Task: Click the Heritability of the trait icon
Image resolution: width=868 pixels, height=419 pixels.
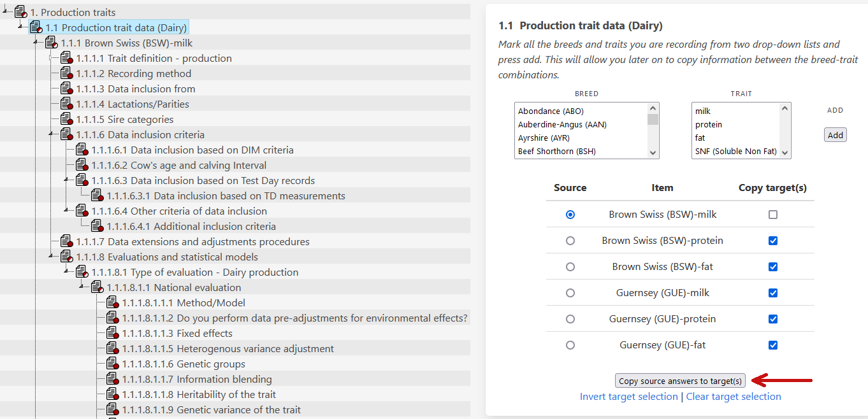Action: click(x=112, y=394)
